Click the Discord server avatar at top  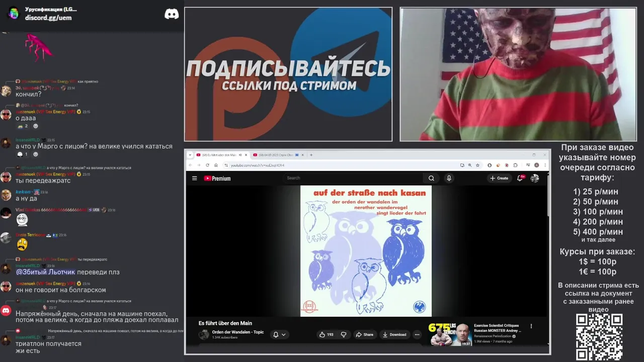coord(14,13)
